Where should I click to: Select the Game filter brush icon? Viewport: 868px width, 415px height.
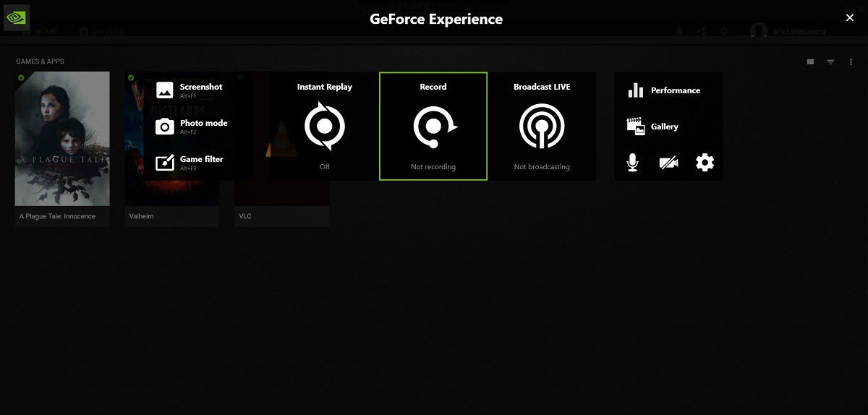point(165,163)
